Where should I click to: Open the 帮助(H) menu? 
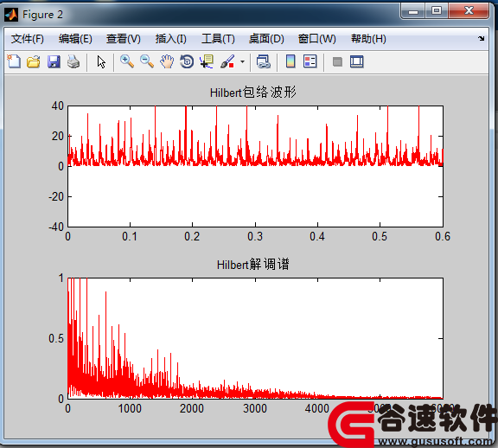click(x=368, y=39)
